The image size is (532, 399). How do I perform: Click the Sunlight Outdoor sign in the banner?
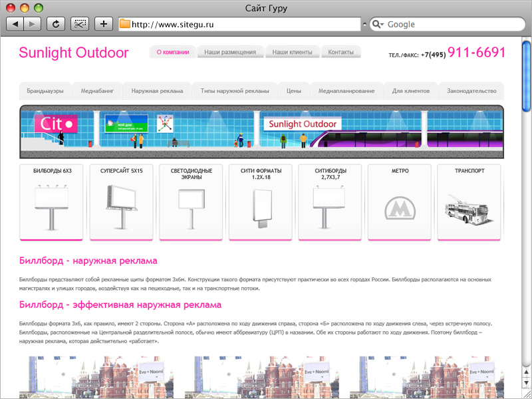[x=303, y=124]
